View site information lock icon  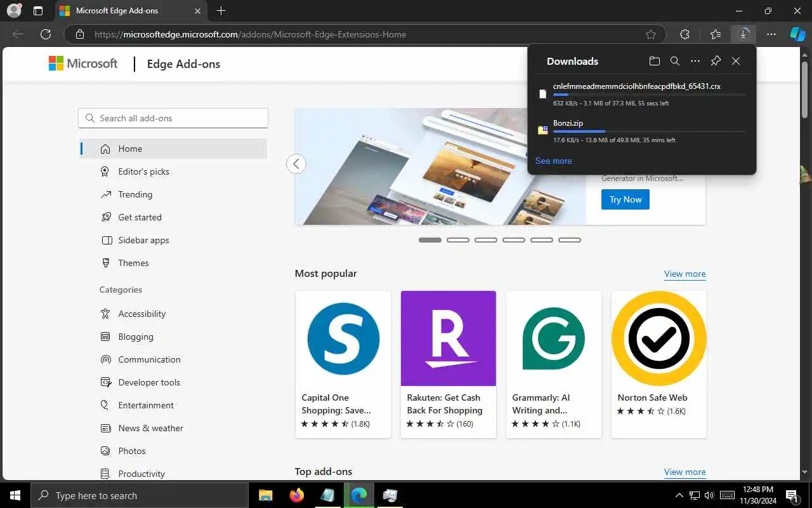(79, 34)
